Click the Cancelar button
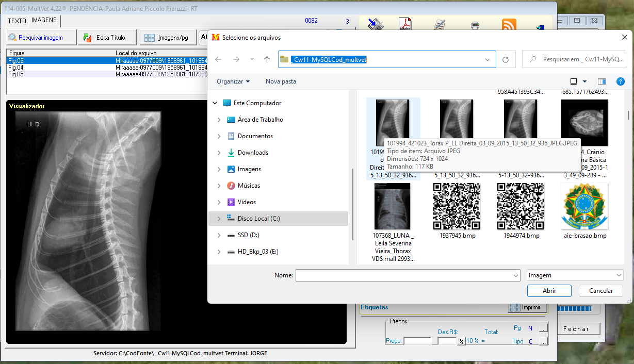This screenshot has height=364, width=634. tap(600, 291)
